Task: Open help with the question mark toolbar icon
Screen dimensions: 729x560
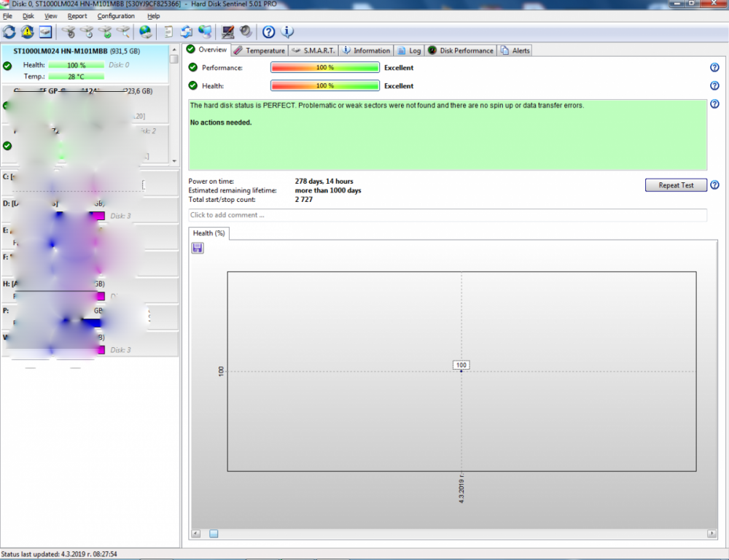Action: click(x=268, y=31)
